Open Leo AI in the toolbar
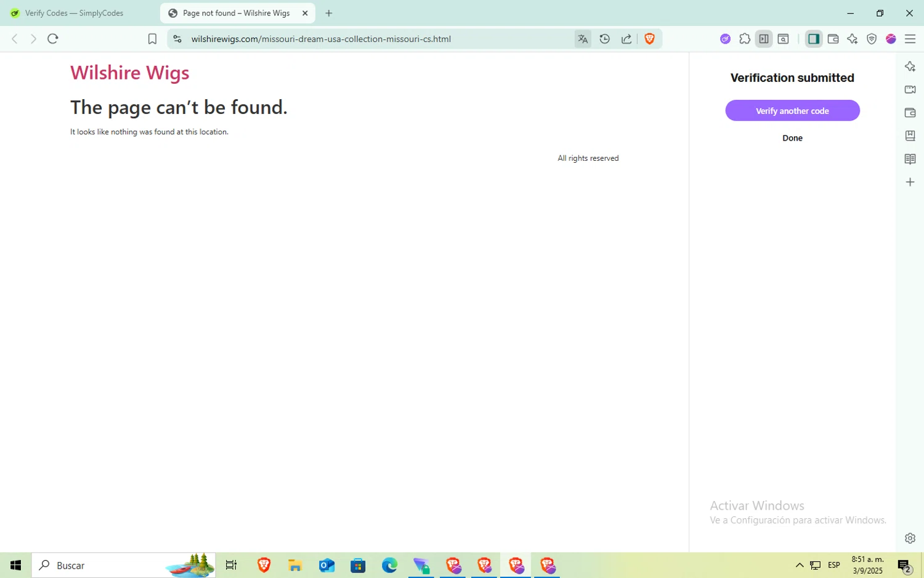The height and width of the screenshot is (578, 924). 853,39
